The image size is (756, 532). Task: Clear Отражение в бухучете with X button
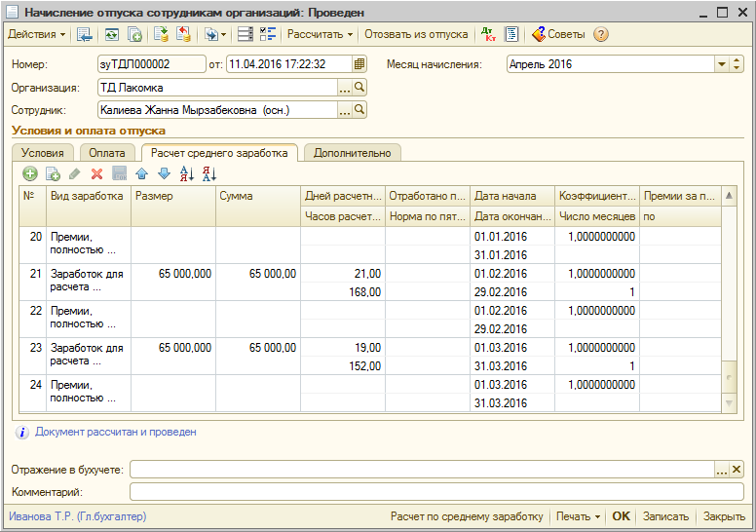point(737,470)
